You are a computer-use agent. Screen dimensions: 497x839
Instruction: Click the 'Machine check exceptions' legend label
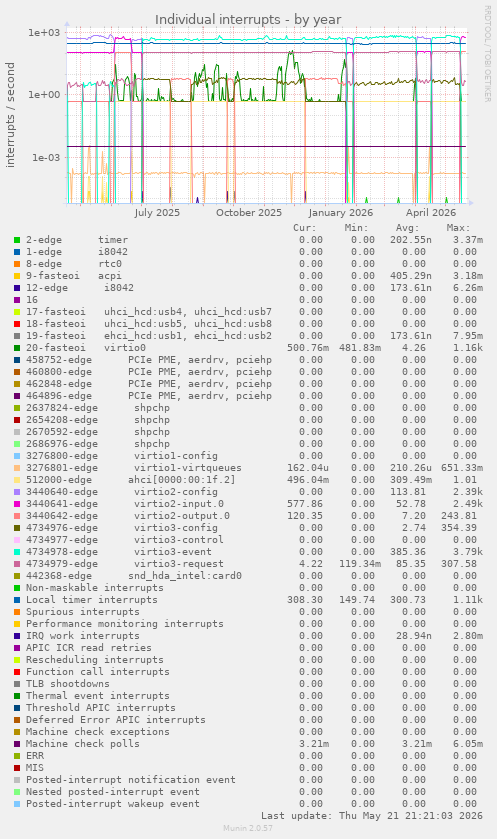pyautogui.click(x=98, y=732)
